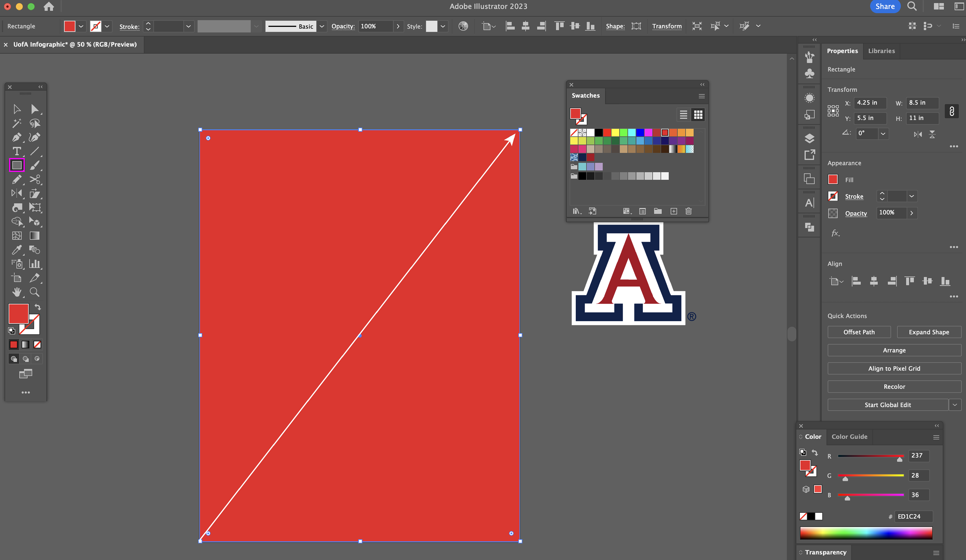966x560 pixels.
Task: Click the Delete Swatch trash icon
Action: coord(689,211)
